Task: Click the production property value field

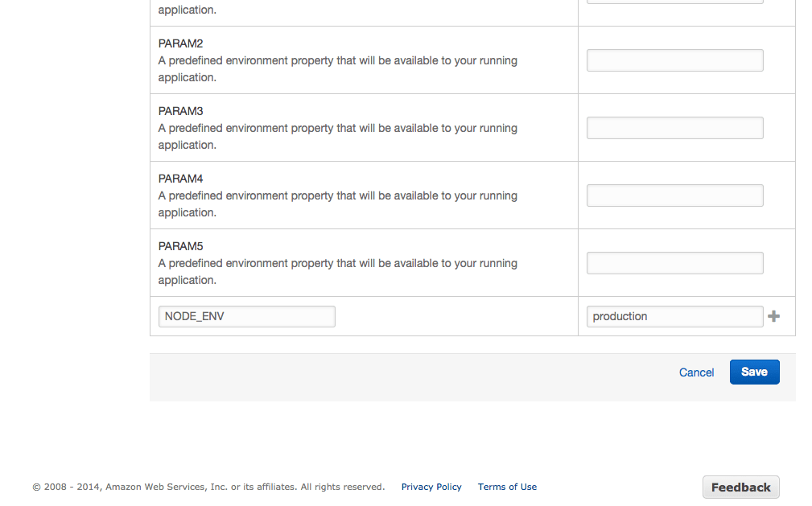Action: tap(674, 316)
